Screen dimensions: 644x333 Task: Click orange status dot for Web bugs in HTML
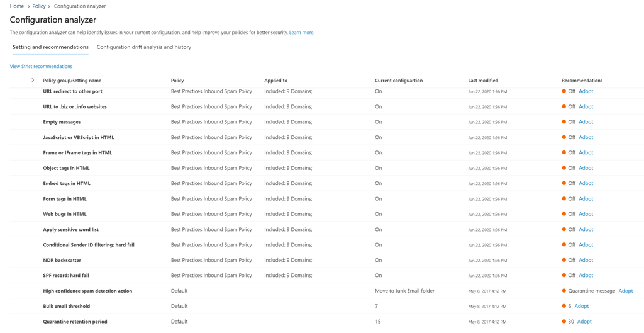[564, 214]
